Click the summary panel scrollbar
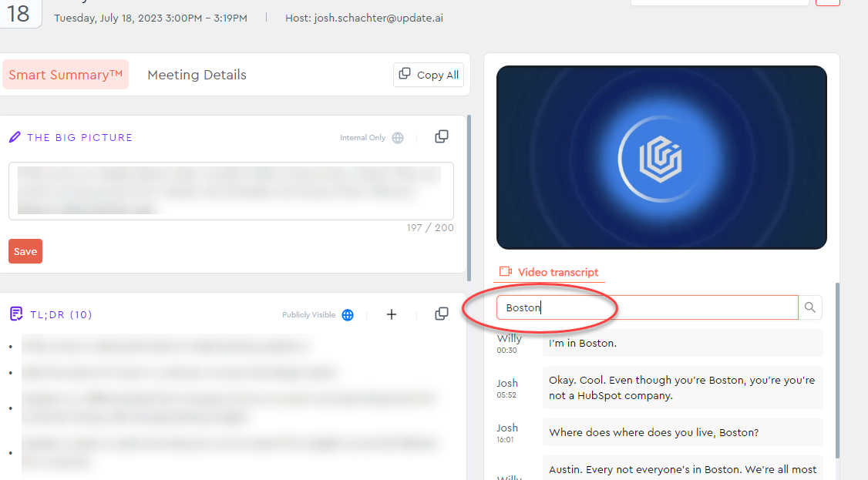Screen dimensions: 868x480 [469, 198]
